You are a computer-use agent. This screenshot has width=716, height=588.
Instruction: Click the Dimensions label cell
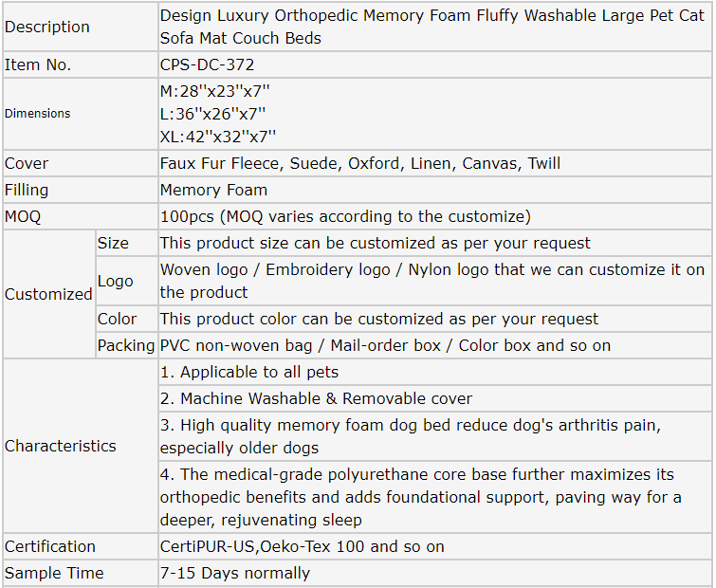pos(38,113)
